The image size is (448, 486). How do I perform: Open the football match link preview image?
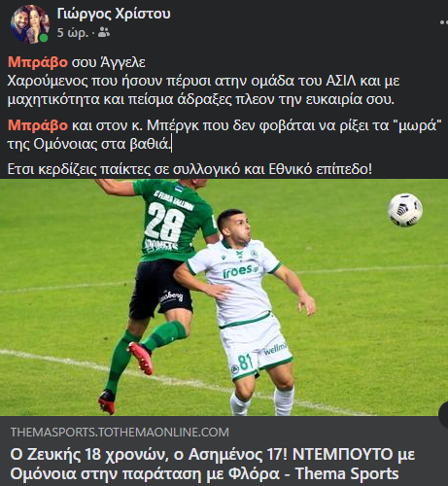224,297
